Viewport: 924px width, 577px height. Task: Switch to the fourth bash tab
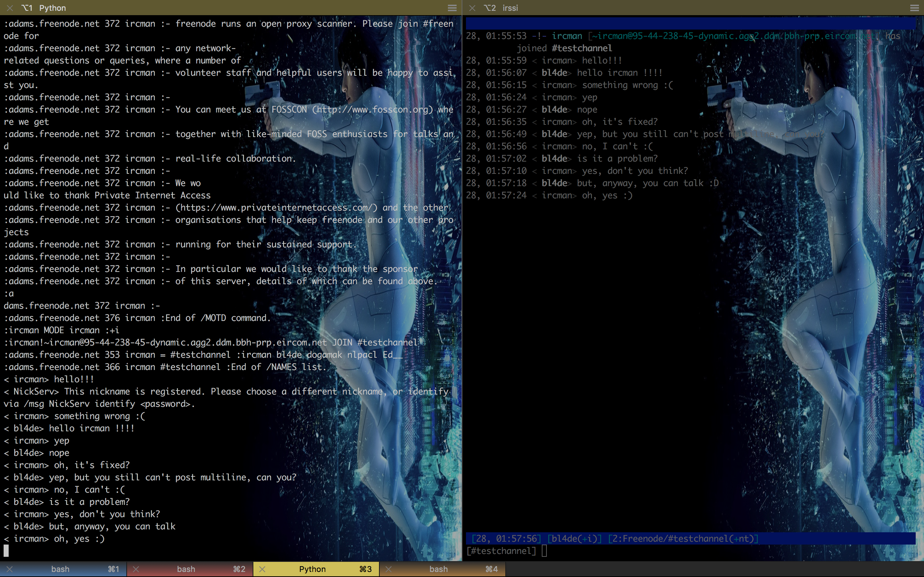click(x=438, y=569)
